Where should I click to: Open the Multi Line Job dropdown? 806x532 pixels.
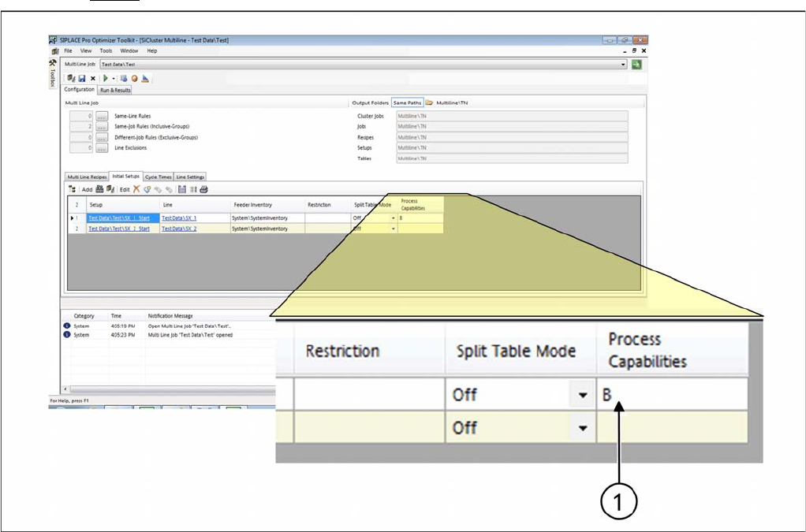tap(623, 64)
